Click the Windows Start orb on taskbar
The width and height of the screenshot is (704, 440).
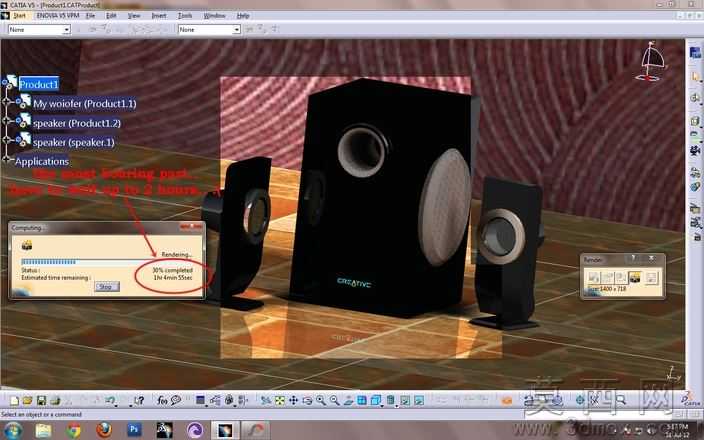13,430
